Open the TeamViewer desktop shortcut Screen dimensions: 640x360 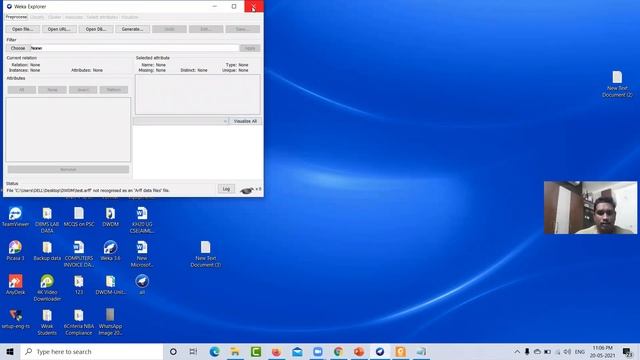[15, 217]
